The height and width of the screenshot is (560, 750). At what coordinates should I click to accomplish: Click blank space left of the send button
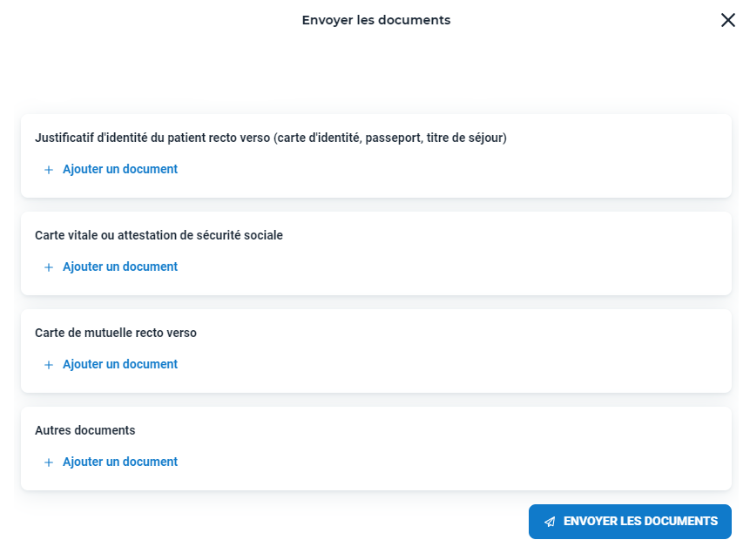(x=287, y=522)
